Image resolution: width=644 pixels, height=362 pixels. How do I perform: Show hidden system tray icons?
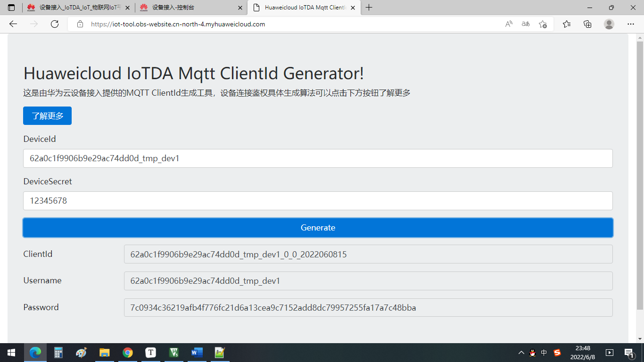(x=521, y=353)
